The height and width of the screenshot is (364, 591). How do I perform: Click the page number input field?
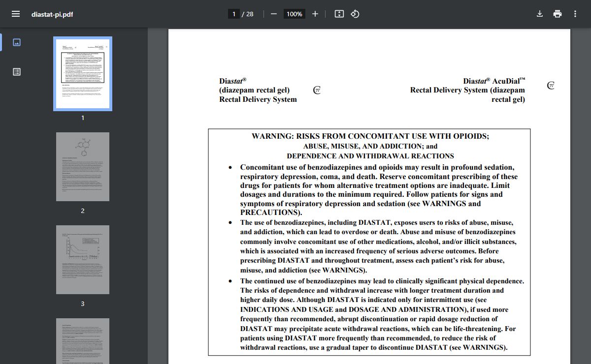(x=234, y=14)
